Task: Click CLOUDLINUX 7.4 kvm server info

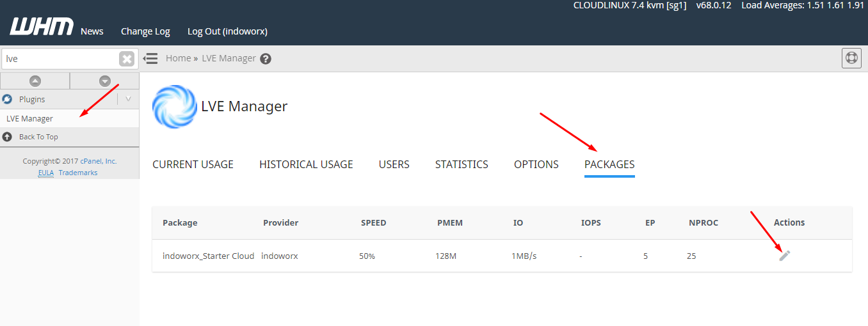Action: coord(630,5)
